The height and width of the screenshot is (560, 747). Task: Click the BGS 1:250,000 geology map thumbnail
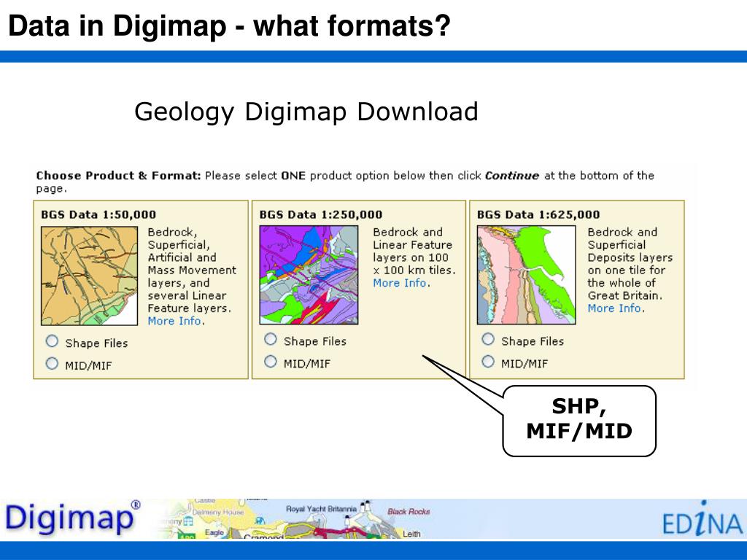[309, 275]
